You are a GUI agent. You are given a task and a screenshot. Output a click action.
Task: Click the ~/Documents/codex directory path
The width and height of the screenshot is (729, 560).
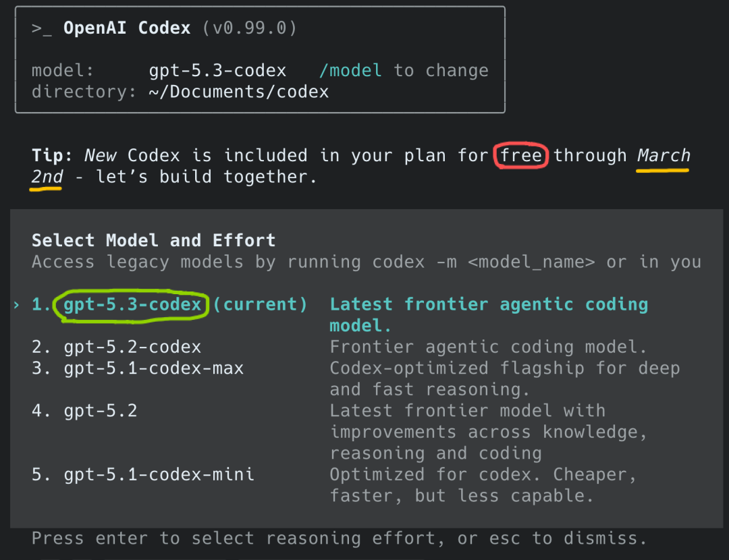[x=238, y=92]
